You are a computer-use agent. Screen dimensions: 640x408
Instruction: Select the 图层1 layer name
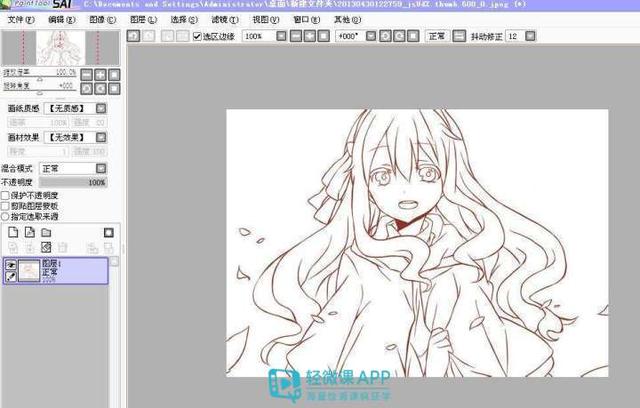pos(51,264)
